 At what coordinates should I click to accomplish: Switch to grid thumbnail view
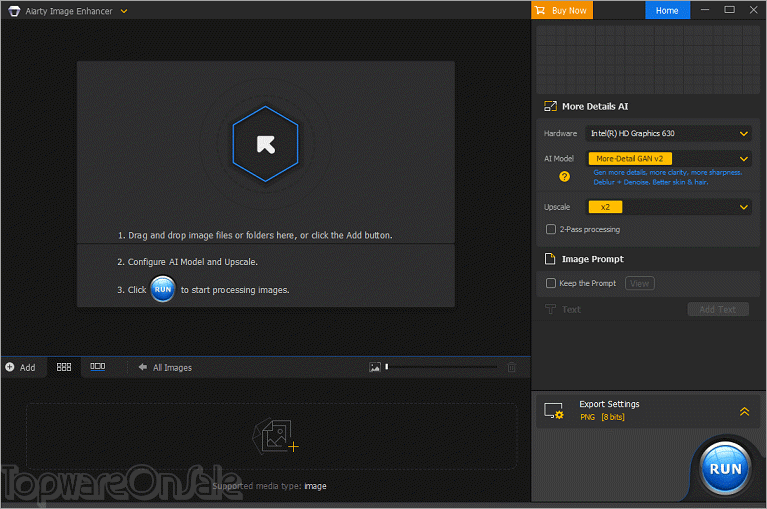pyautogui.click(x=64, y=367)
